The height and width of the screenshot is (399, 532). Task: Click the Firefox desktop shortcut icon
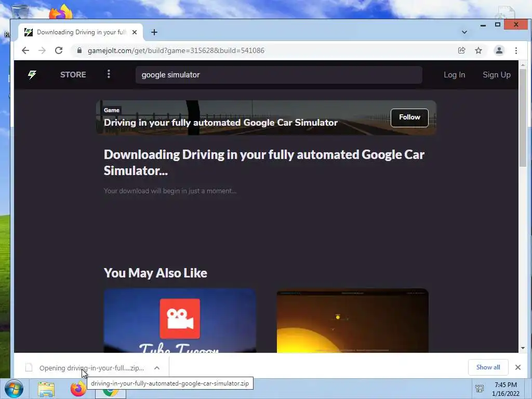[x=61, y=12]
